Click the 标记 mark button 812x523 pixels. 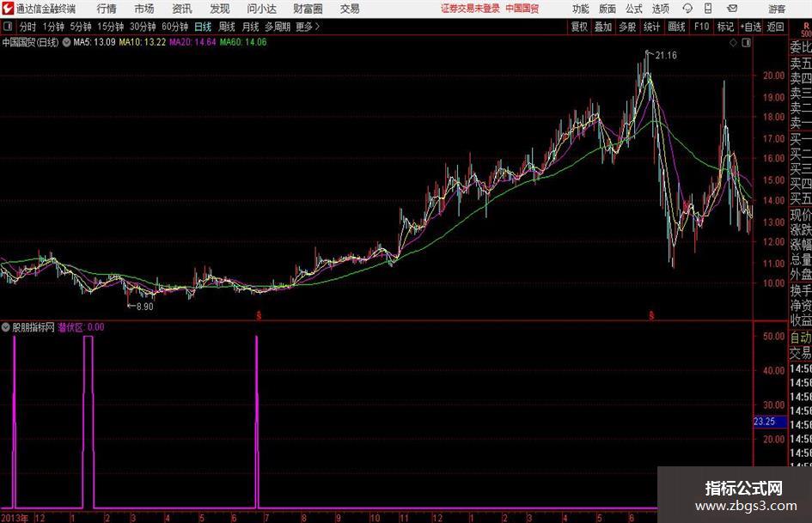click(725, 27)
